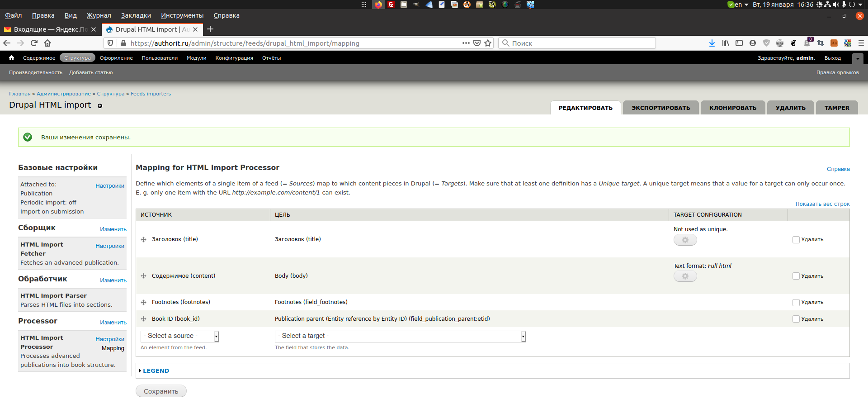Click the crop screenshot extension icon

[x=821, y=43]
